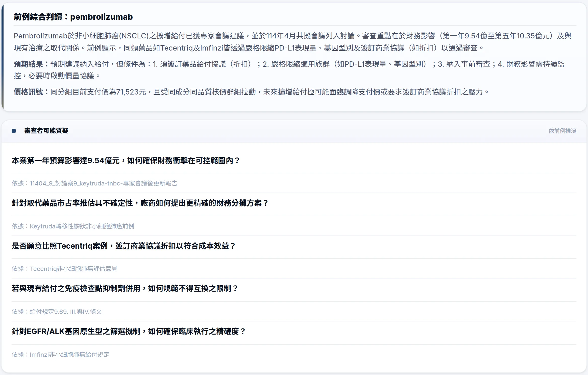Click the heading 前例綜合判讀：pembrolizumab
The width and height of the screenshot is (588, 375).
tap(73, 17)
